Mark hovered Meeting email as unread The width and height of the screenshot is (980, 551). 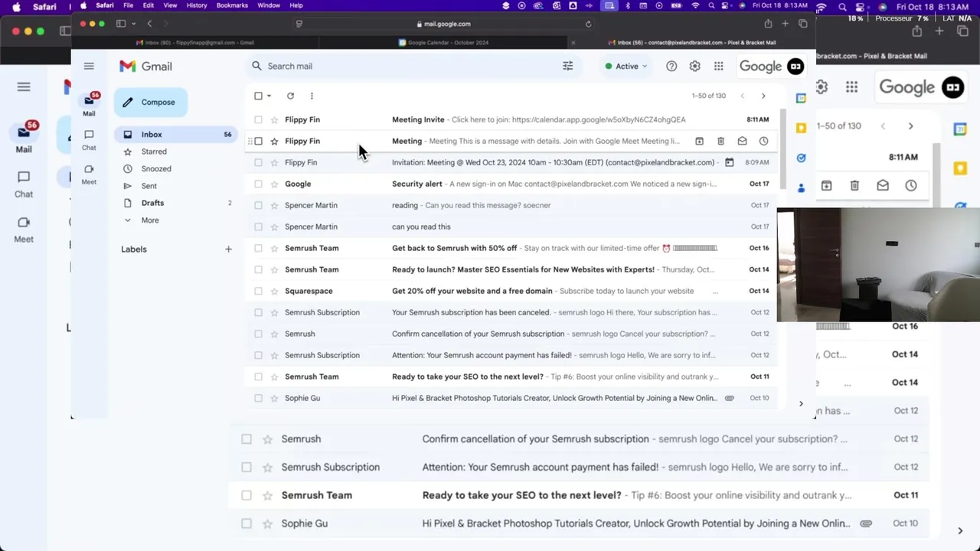742,141
